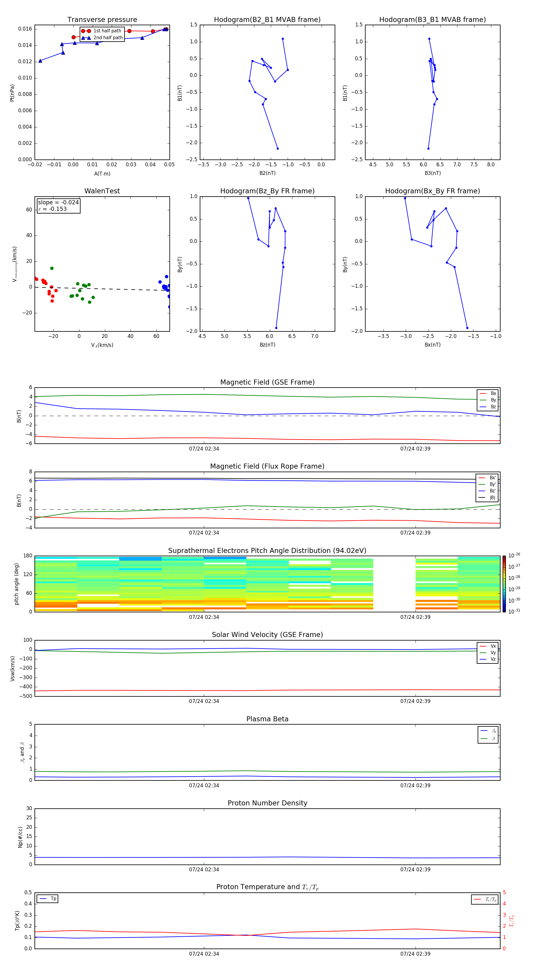Click the lowest point of the B2_B1 hodogram
Image resolution: width=535 pixels, height=980 pixels.
point(278,149)
